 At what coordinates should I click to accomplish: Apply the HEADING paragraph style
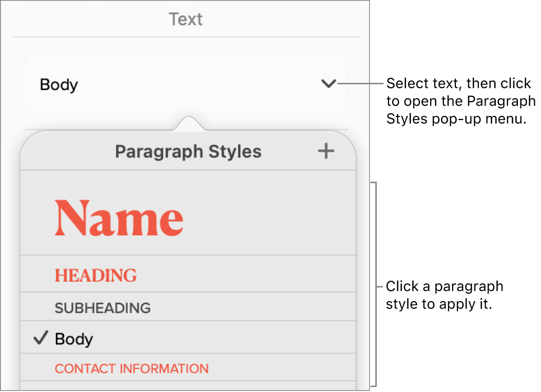pyautogui.click(x=95, y=276)
